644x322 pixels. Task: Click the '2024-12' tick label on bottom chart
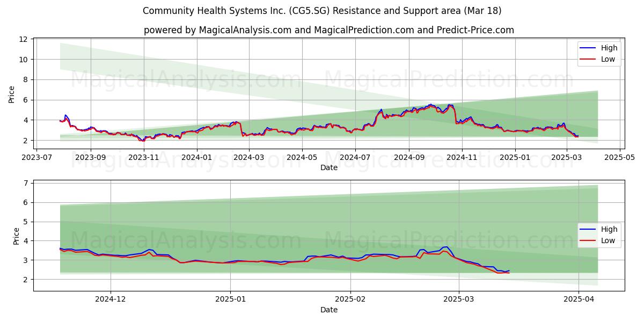tap(111, 300)
